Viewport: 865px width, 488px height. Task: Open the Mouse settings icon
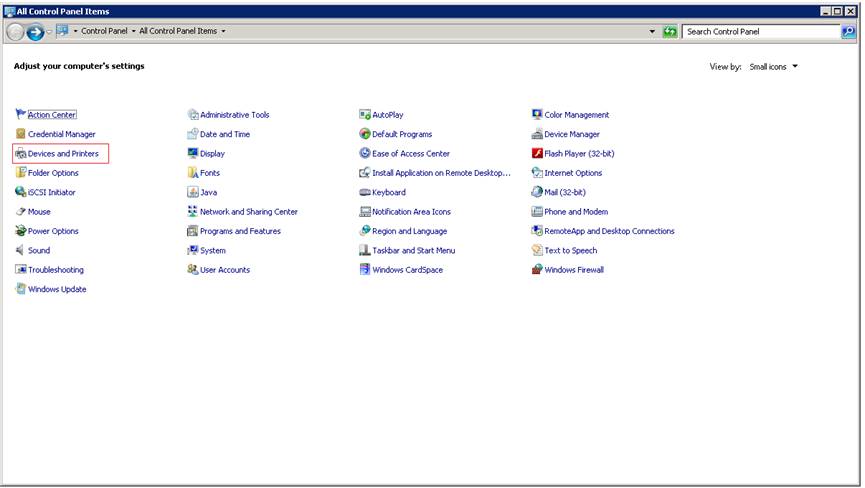click(20, 211)
